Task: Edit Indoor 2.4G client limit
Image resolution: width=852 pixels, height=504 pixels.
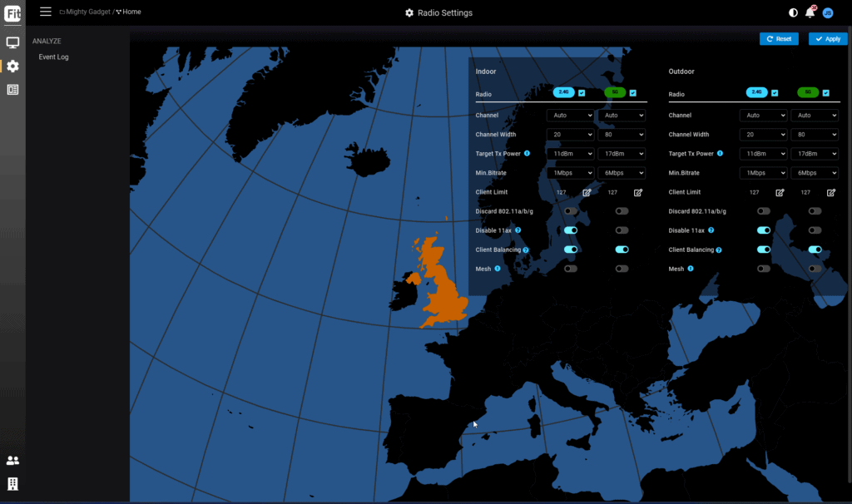Action: [587, 192]
